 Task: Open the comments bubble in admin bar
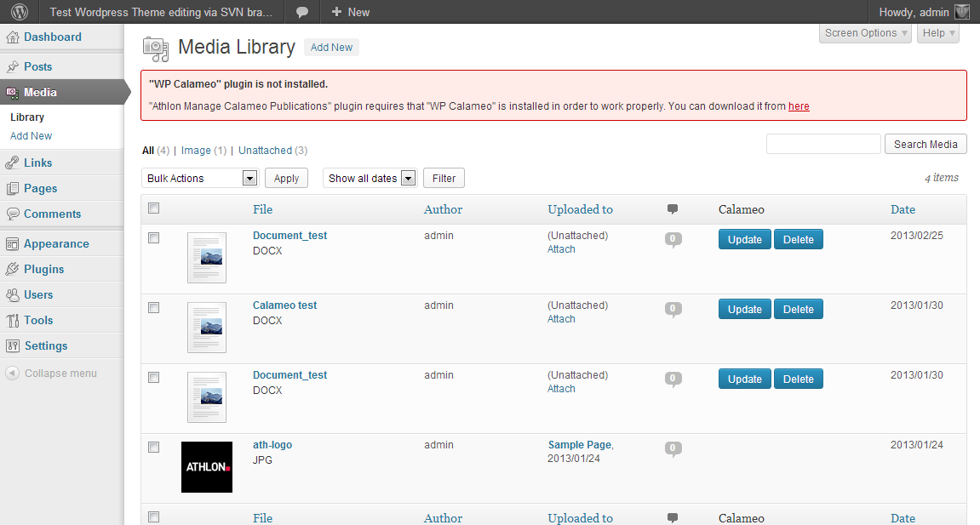pos(301,12)
